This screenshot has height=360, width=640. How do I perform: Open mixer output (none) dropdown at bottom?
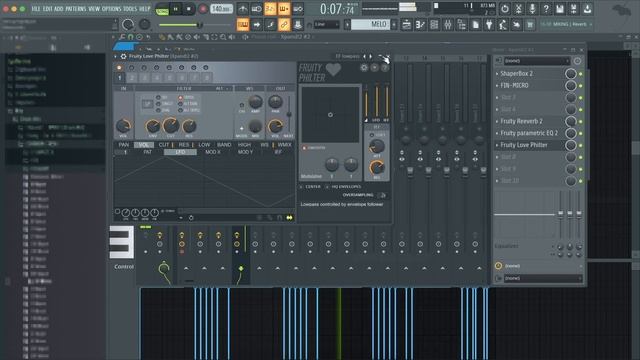[x=542, y=278]
